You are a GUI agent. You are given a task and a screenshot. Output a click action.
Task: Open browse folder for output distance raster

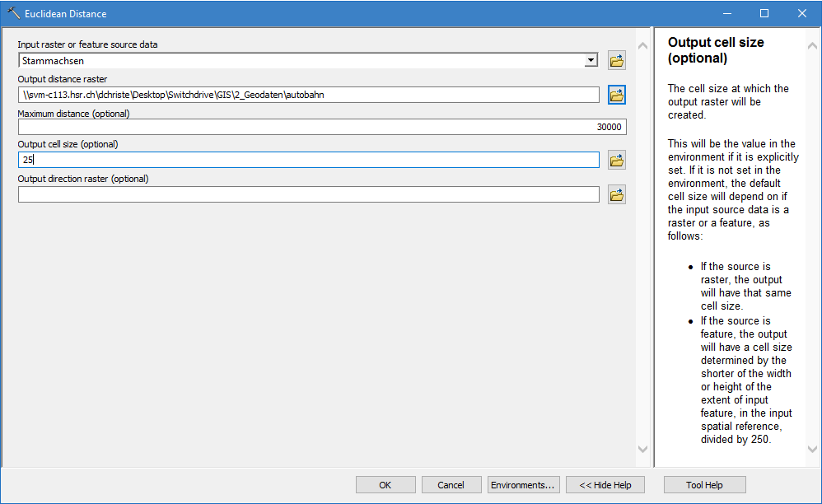click(616, 95)
